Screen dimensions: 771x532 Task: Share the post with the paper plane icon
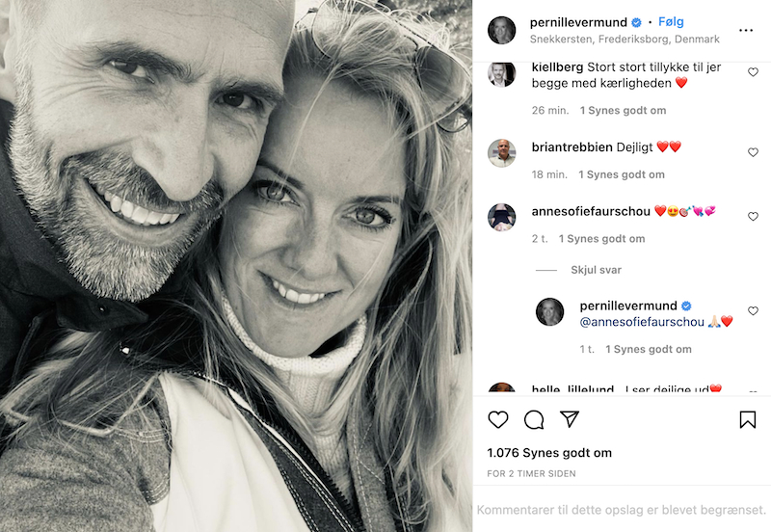[570, 419]
